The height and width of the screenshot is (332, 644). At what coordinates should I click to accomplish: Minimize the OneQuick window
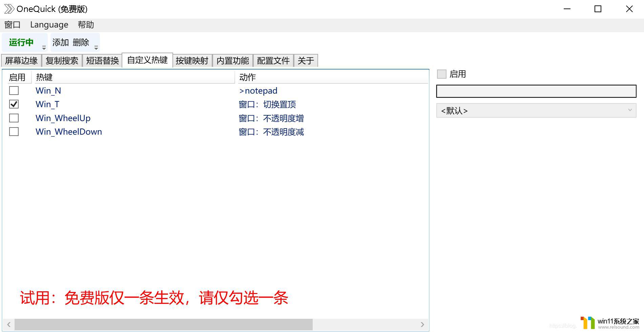(567, 9)
